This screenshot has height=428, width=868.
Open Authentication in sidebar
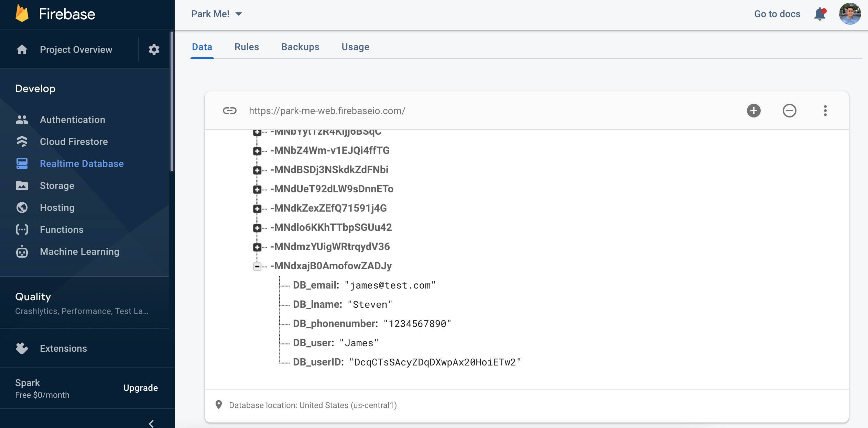coord(72,120)
